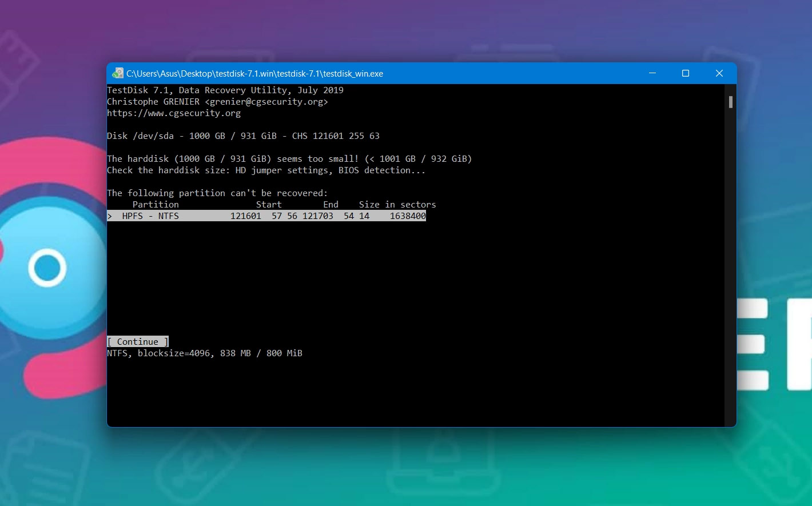Click the 'Check the harddisk size' line

(266, 170)
